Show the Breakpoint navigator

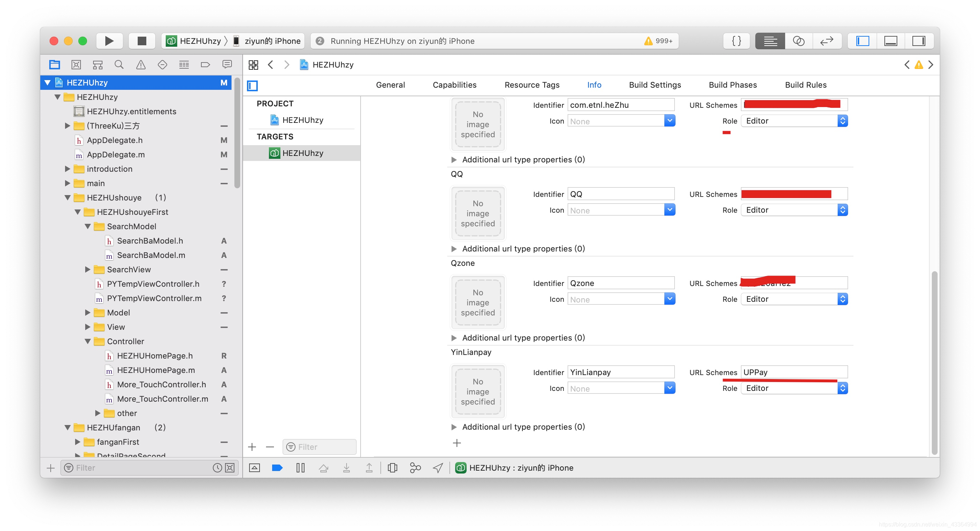(x=205, y=65)
